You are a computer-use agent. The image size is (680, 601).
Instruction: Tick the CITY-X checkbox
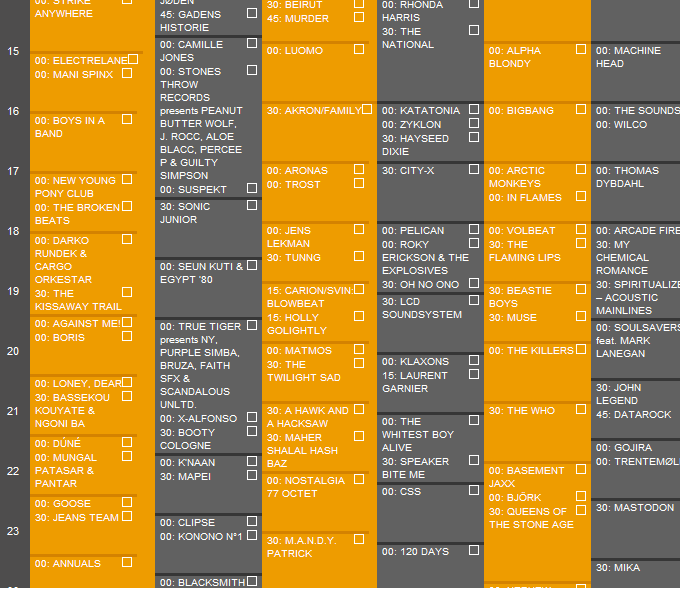click(474, 169)
